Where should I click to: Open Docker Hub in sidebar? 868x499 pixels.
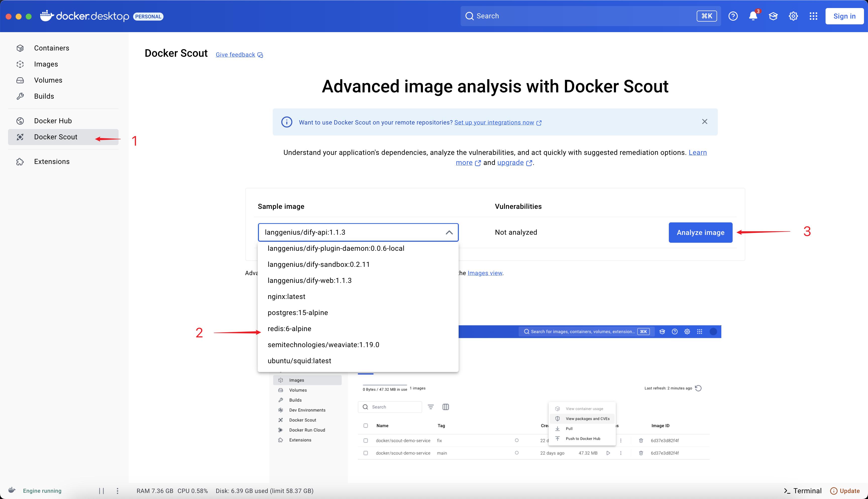[x=63, y=121]
